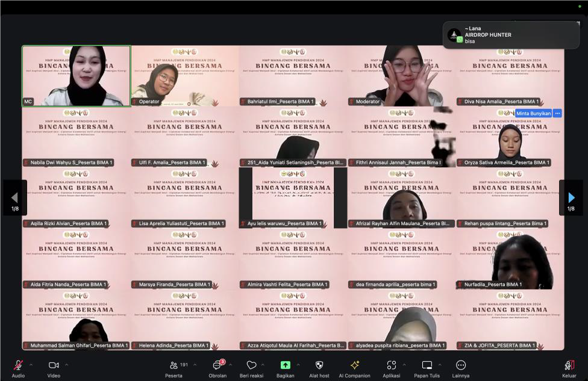
Task: Open the Lainnya more options menu
Action: pyautogui.click(x=461, y=365)
